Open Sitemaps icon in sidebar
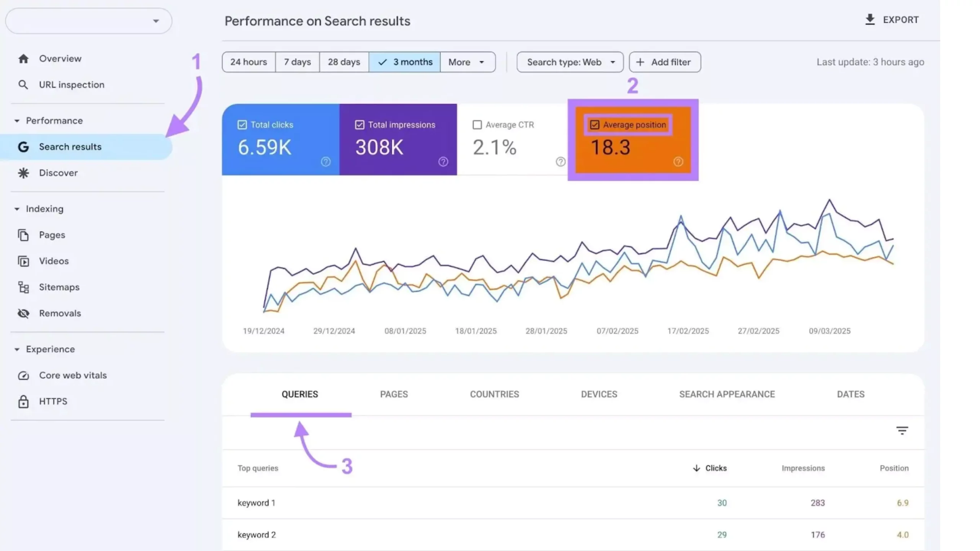 pos(23,287)
